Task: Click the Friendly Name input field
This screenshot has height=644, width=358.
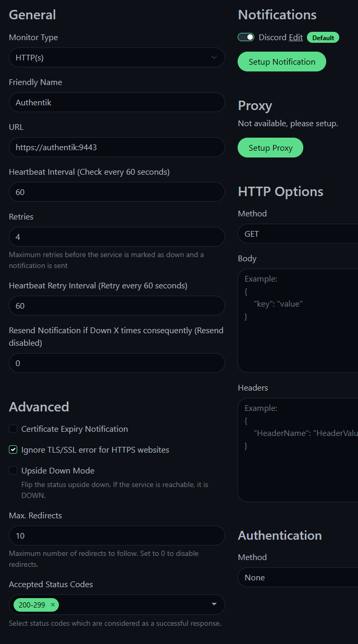Action: (x=117, y=102)
